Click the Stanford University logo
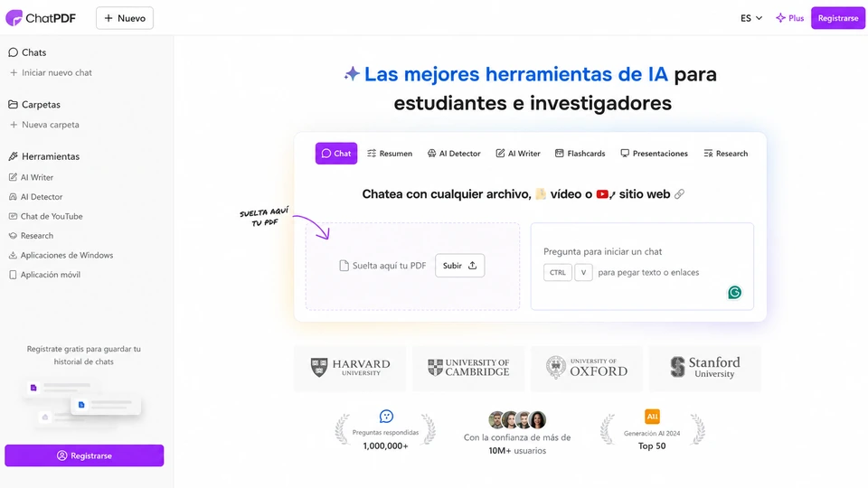This screenshot has width=868, height=488. 704,368
